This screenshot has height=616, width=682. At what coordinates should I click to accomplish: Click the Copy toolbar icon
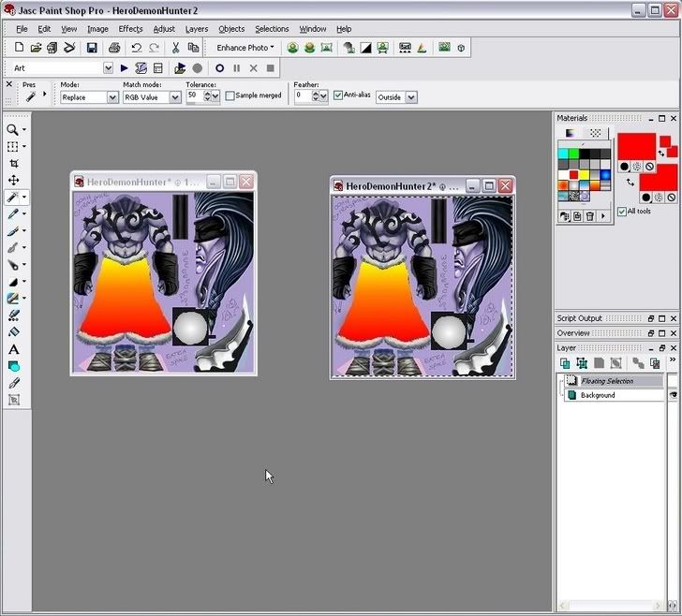click(193, 48)
